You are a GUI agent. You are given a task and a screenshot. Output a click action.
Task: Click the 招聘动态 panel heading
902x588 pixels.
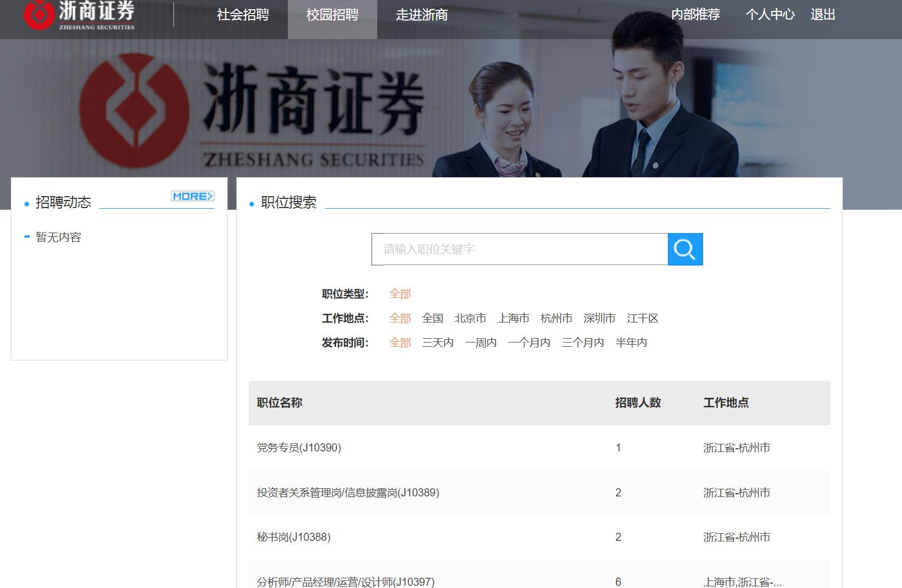tap(63, 202)
